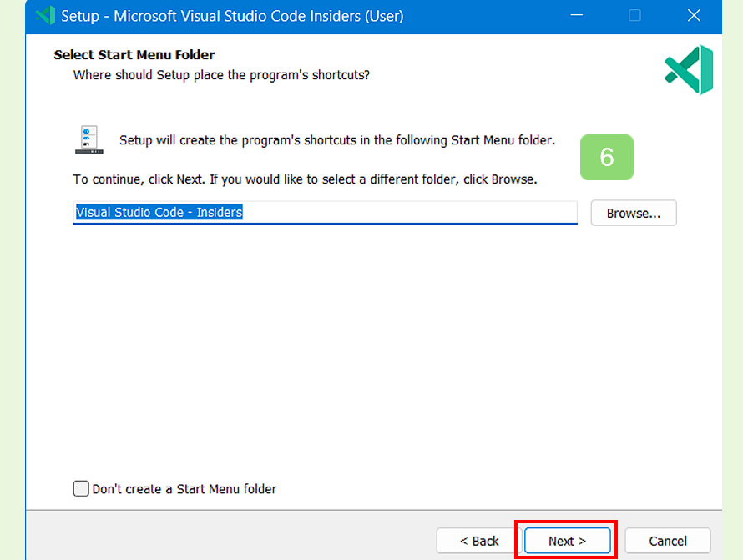Screen dimensions: 743x560
Task: Click the text Where should Setup place shortcuts
Action: point(221,75)
